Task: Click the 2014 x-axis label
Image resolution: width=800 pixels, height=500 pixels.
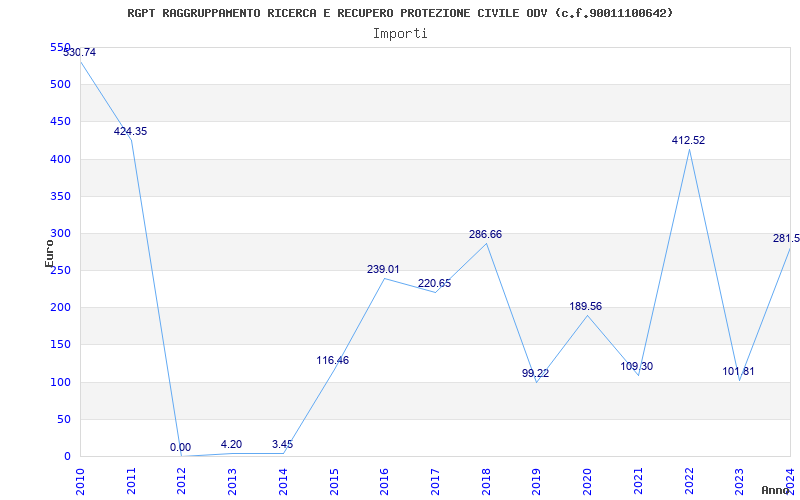Action: tap(283, 482)
